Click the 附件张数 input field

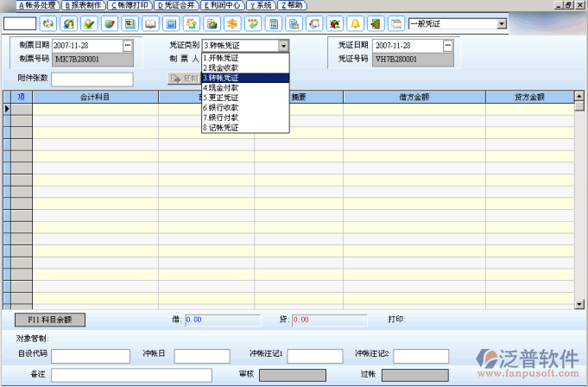(x=92, y=79)
